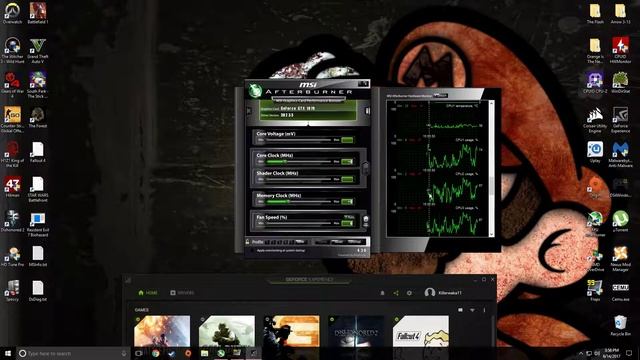Select the Resident Evil 7 Biohazard shortcut
Screen dimensions: 640x360
[x=38, y=224]
